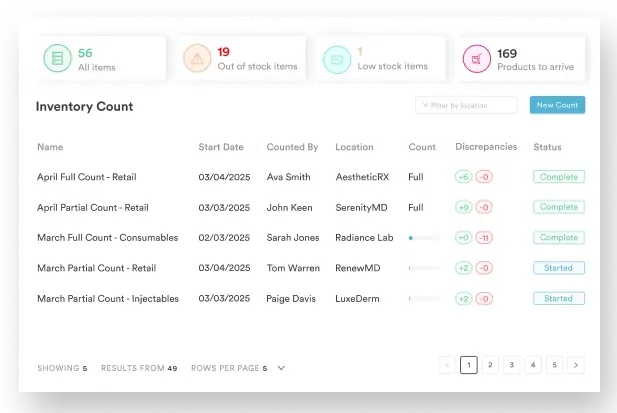This screenshot has width=617, height=413.
Task: Click 169 Products to arrive count
Action: point(507,53)
